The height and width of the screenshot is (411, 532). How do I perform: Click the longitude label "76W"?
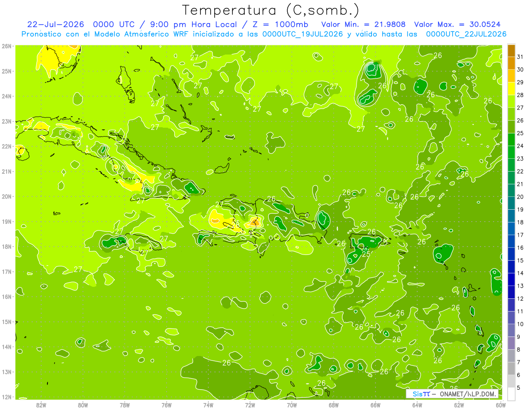(166, 405)
